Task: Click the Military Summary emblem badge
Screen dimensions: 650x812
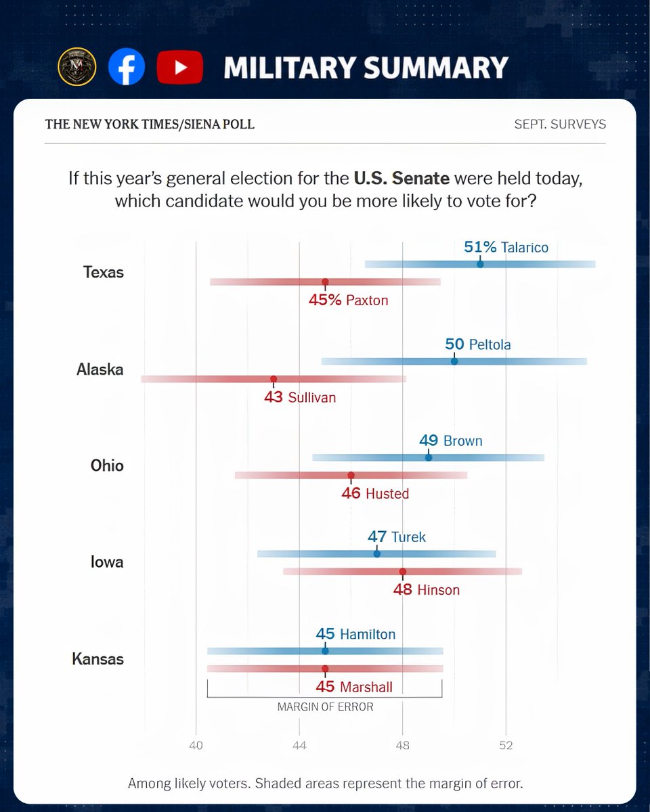Action: tap(77, 66)
